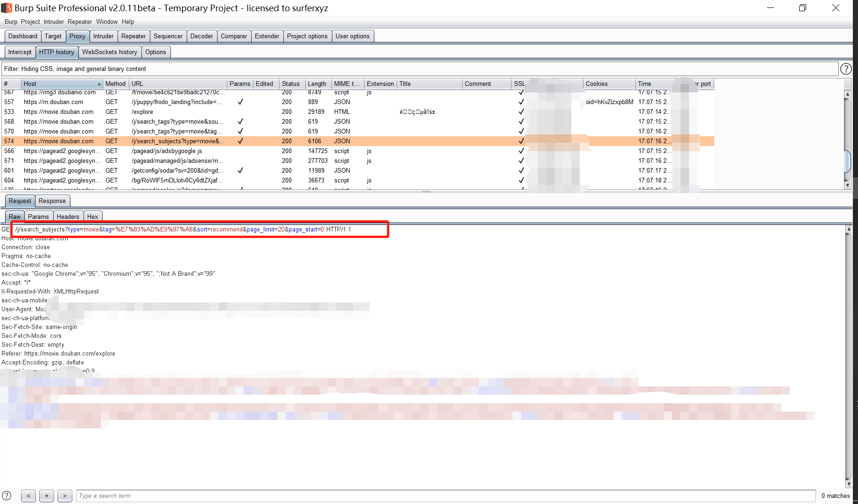The height and width of the screenshot is (504, 858).
Task: Go to previous search match
Action: click(28, 496)
